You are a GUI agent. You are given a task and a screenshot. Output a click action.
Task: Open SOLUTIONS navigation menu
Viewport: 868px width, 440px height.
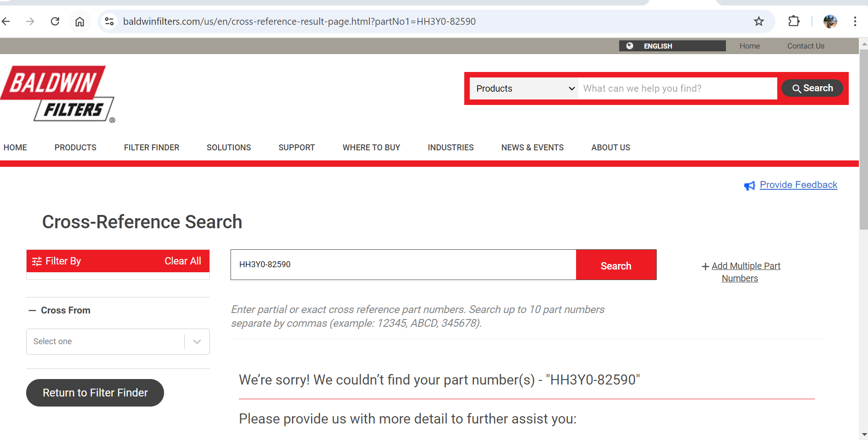[x=229, y=148]
